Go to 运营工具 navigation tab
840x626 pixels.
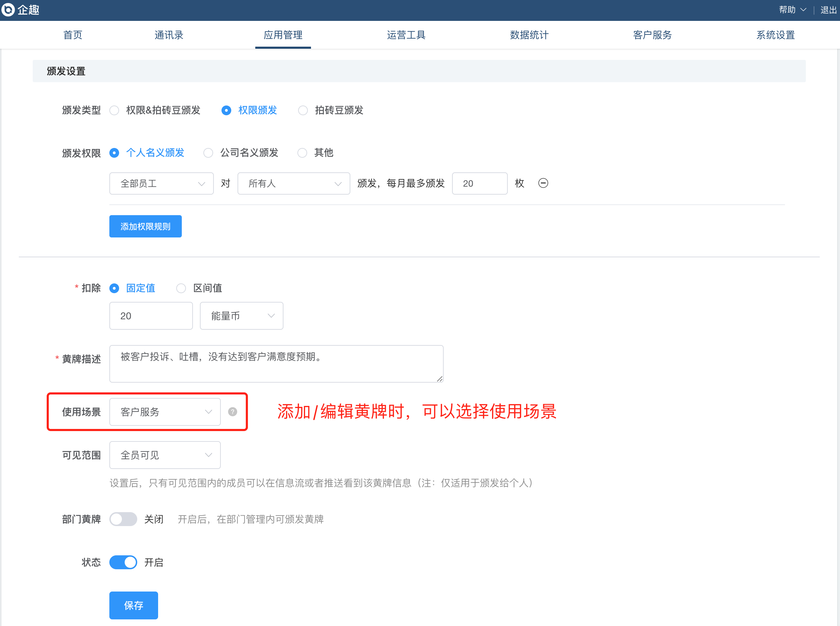tap(406, 35)
